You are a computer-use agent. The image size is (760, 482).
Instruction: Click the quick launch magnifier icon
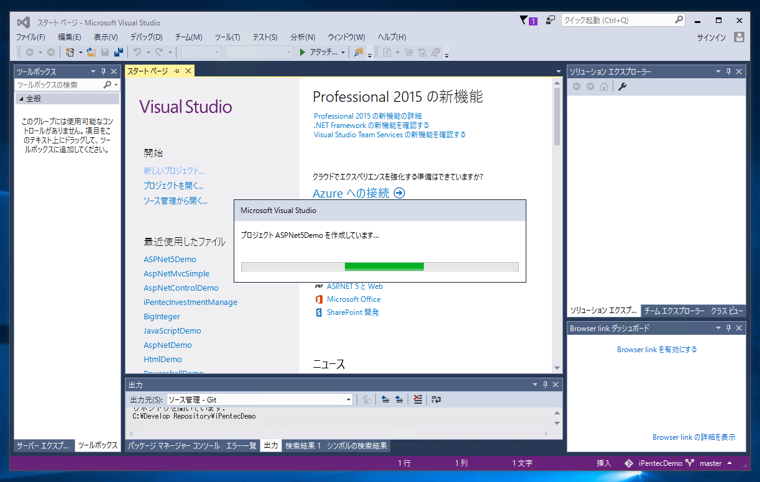coord(679,20)
